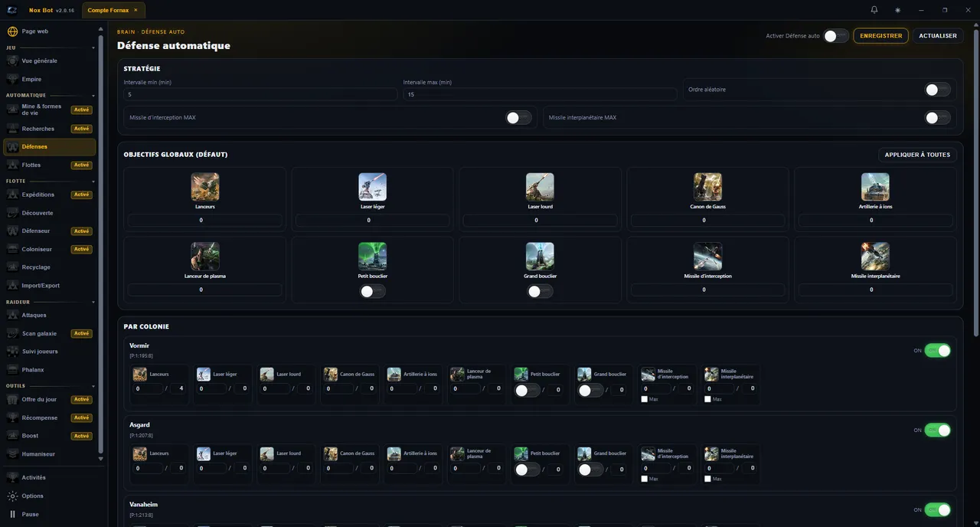
Task: Collapse the OUTILS sidebar section
Action: coord(93,386)
